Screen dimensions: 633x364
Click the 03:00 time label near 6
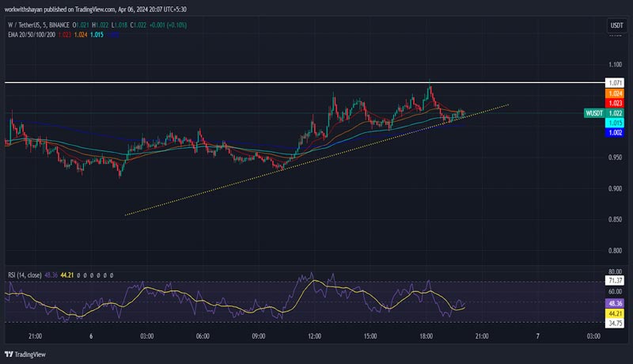tap(147, 336)
